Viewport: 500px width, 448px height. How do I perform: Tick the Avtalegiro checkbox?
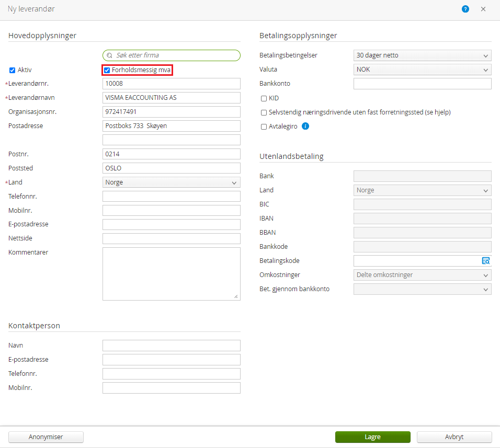pos(264,127)
